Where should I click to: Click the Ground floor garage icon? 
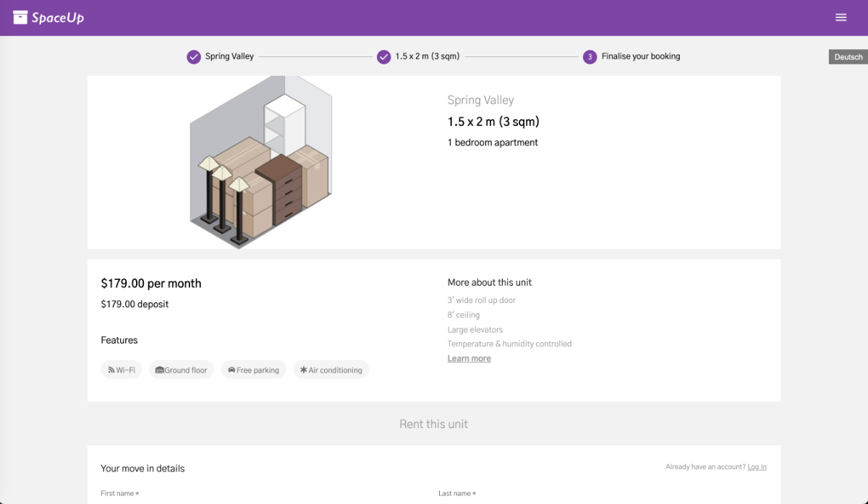click(x=159, y=370)
